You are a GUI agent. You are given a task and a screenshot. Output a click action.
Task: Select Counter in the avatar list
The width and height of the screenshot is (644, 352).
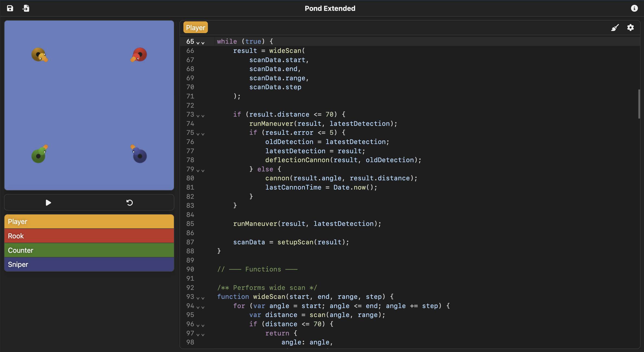(89, 250)
